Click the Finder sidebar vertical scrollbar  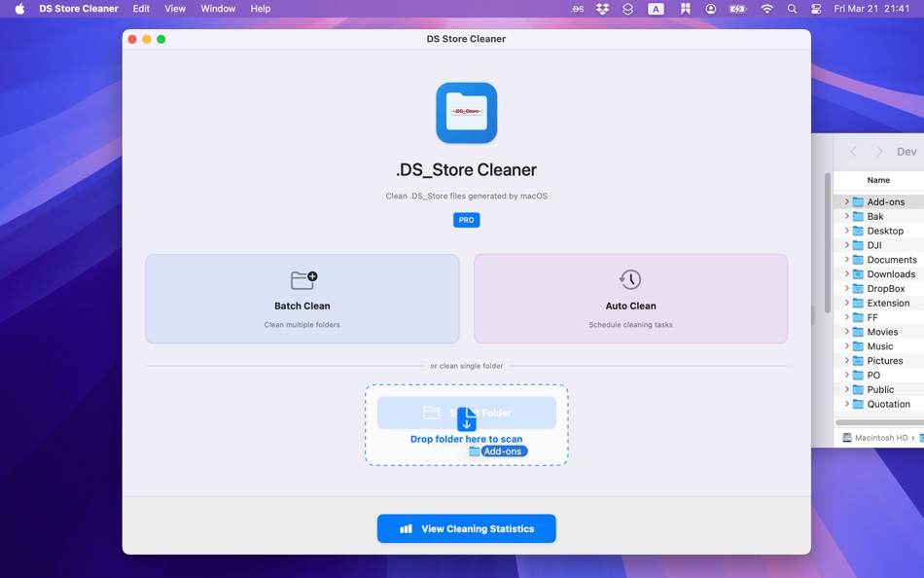(828, 242)
